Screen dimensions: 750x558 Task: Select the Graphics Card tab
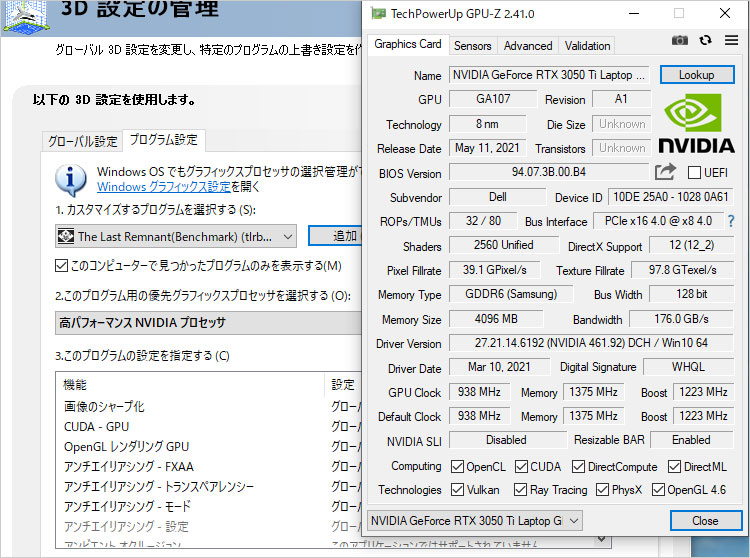408,44
